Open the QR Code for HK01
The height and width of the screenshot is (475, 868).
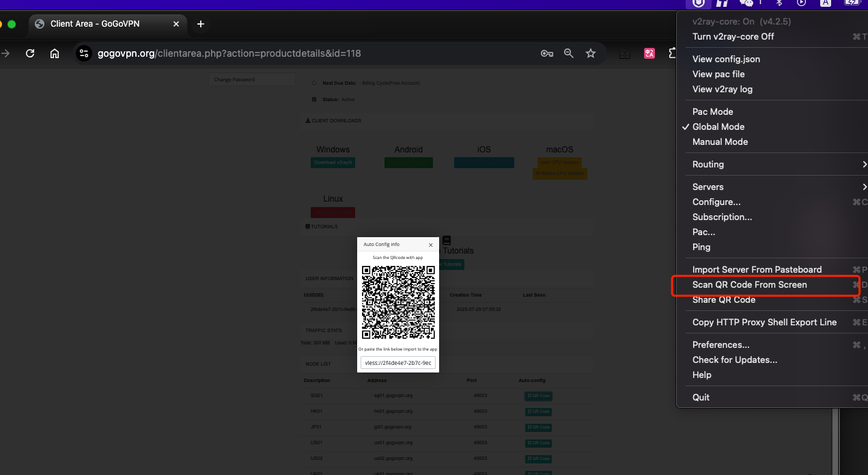[538, 411]
